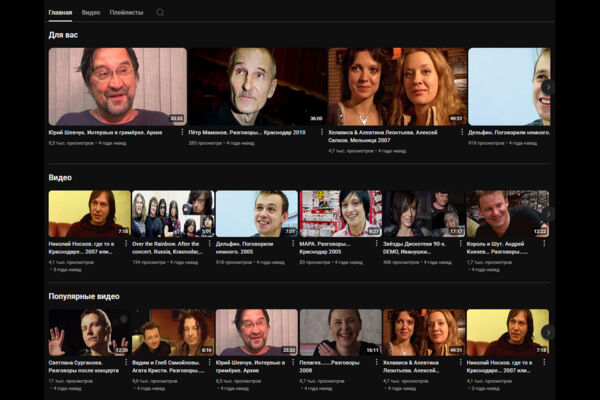Open options for Дельфин video in Видео row
600x400 pixels.
pyautogui.click(x=293, y=243)
